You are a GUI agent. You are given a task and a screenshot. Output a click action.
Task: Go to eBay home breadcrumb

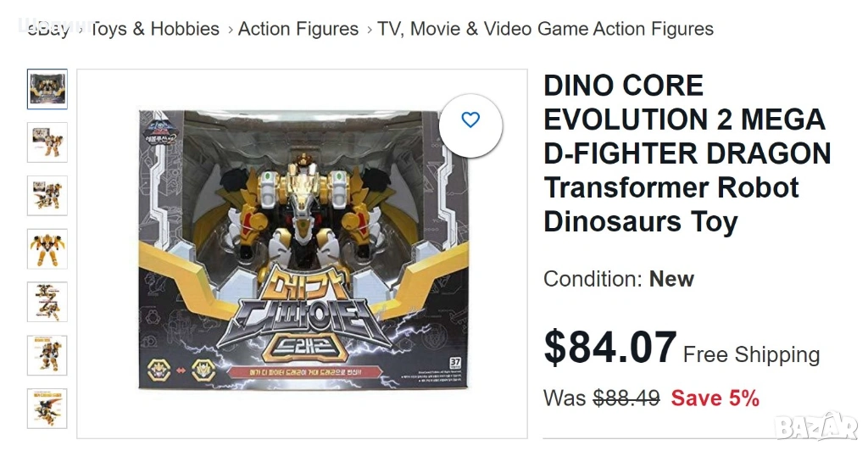click(48, 29)
